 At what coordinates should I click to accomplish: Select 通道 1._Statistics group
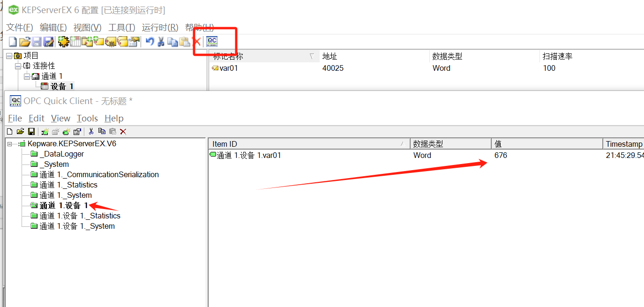(x=68, y=185)
